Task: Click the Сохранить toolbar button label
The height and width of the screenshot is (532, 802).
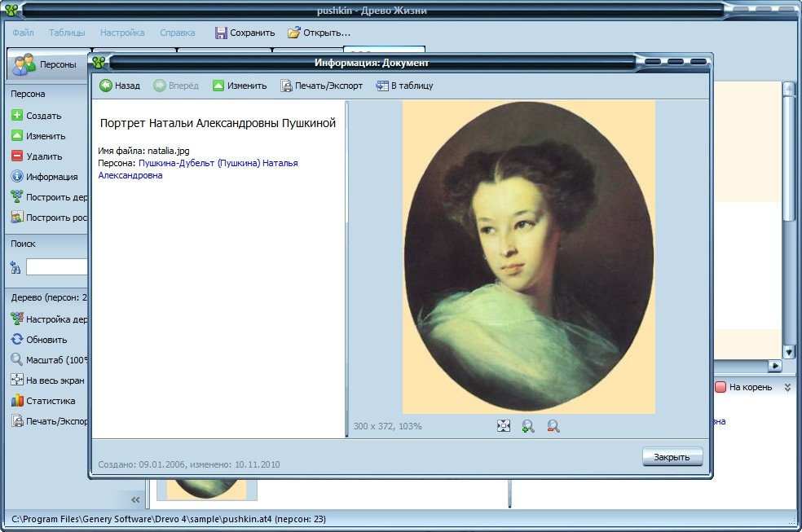Action: (x=252, y=33)
